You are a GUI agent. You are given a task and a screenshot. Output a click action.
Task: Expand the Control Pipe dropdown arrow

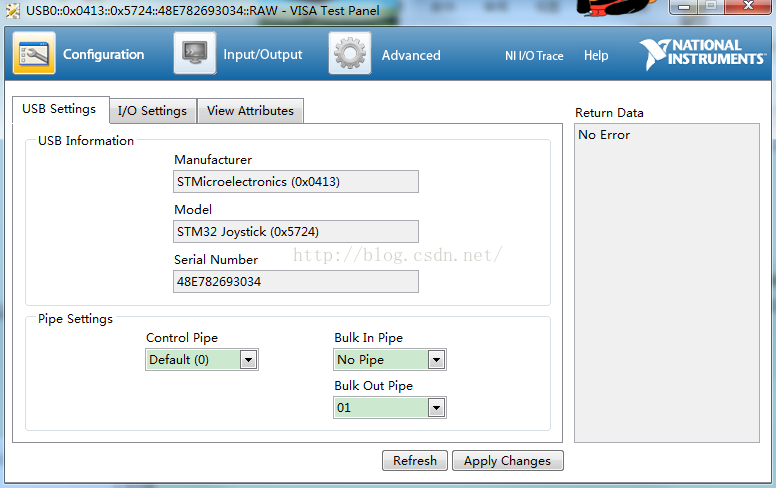tap(248, 360)
